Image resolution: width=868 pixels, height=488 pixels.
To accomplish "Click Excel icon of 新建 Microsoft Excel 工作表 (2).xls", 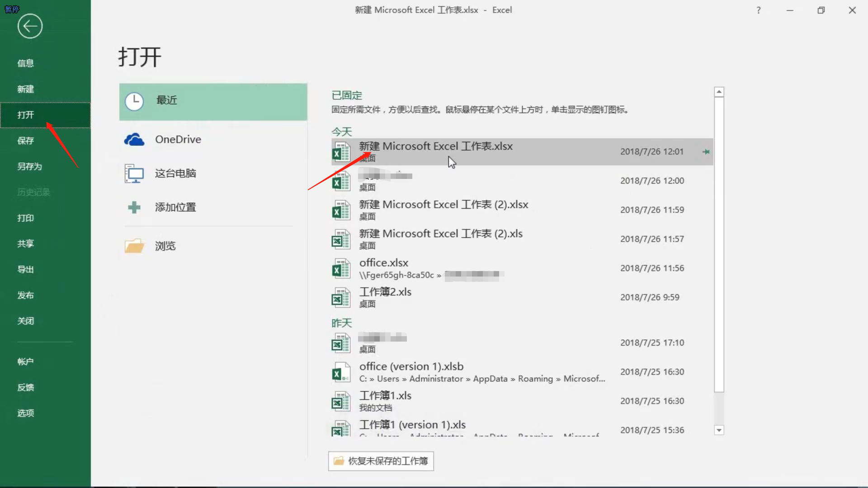I will pos(341,239).
